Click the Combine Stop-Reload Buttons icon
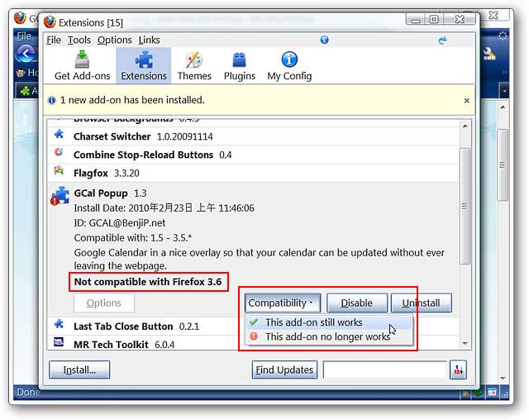The height and width of the screenshot is (420, 529). pos(59,152)
